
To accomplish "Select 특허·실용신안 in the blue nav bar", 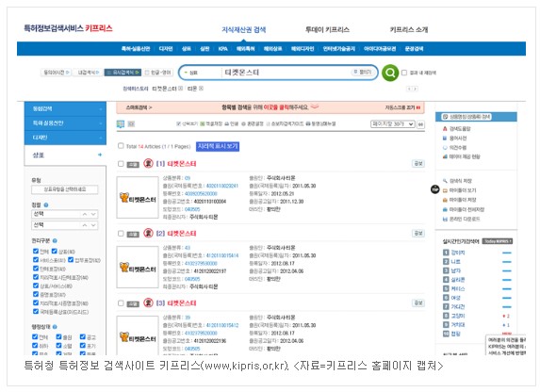I will [x=136, y=49].
